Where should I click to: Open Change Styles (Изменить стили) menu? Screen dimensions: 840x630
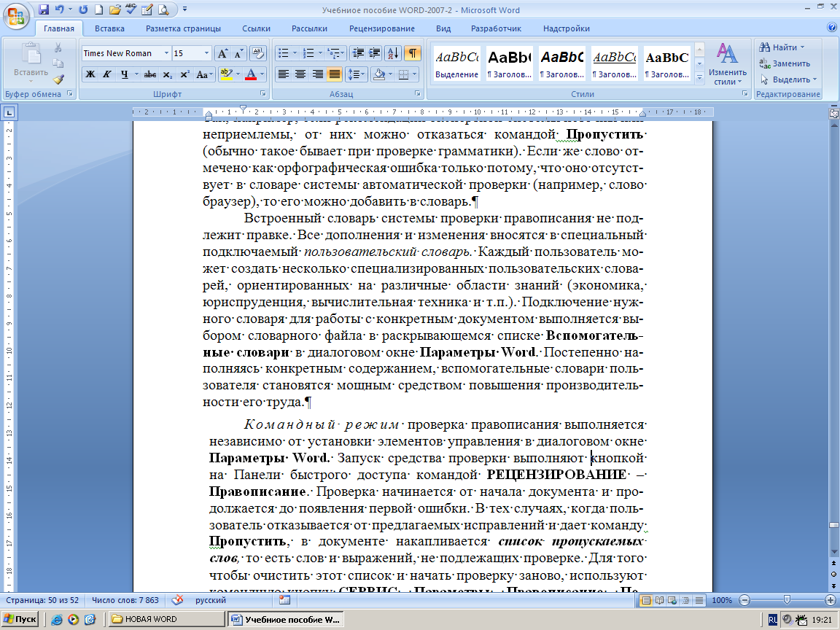[x=728, y=63]
